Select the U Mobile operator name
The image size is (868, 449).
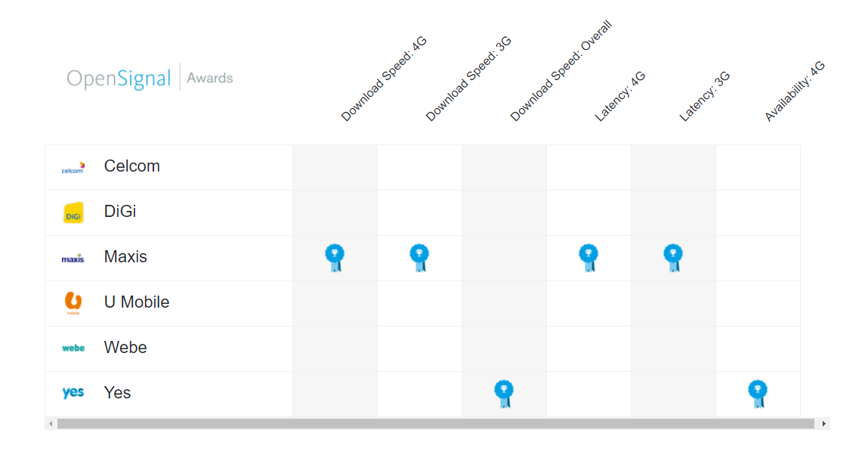pyautogui.click(x=137, y=302)
